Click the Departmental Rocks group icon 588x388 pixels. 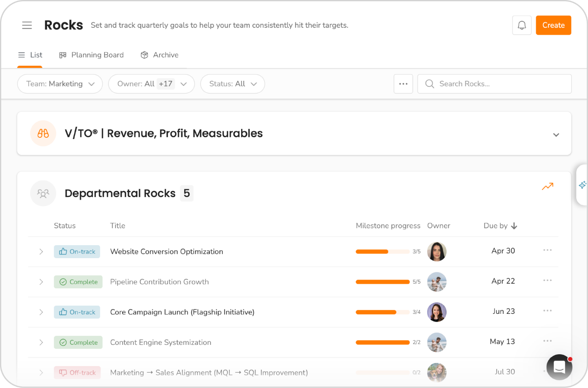tap(43, 193)
